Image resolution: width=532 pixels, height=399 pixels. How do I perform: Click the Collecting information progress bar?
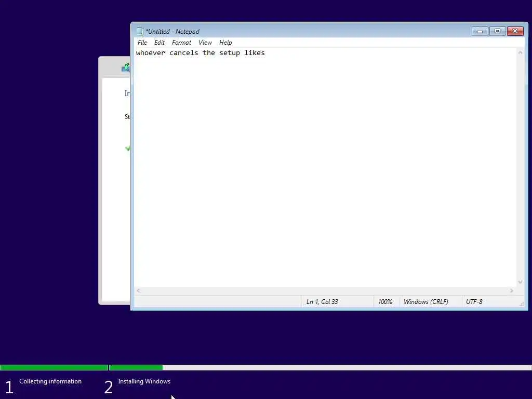tap(54, 367)
